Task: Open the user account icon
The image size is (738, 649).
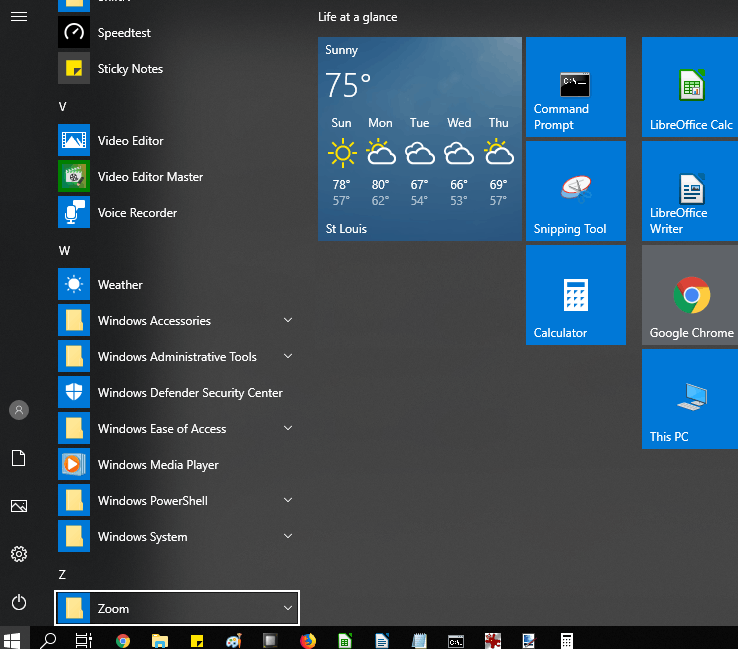Action: (19, 410)
